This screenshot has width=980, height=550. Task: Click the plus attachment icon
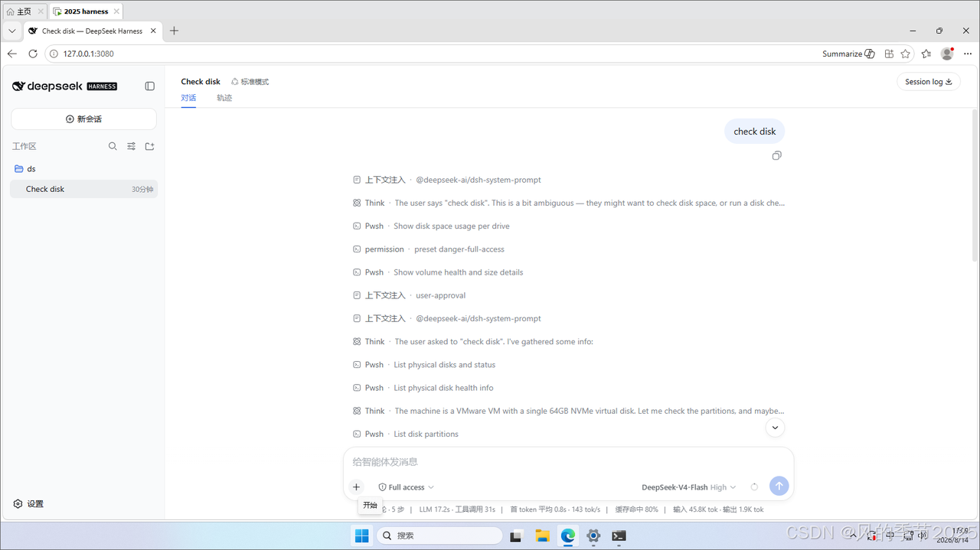356,487
